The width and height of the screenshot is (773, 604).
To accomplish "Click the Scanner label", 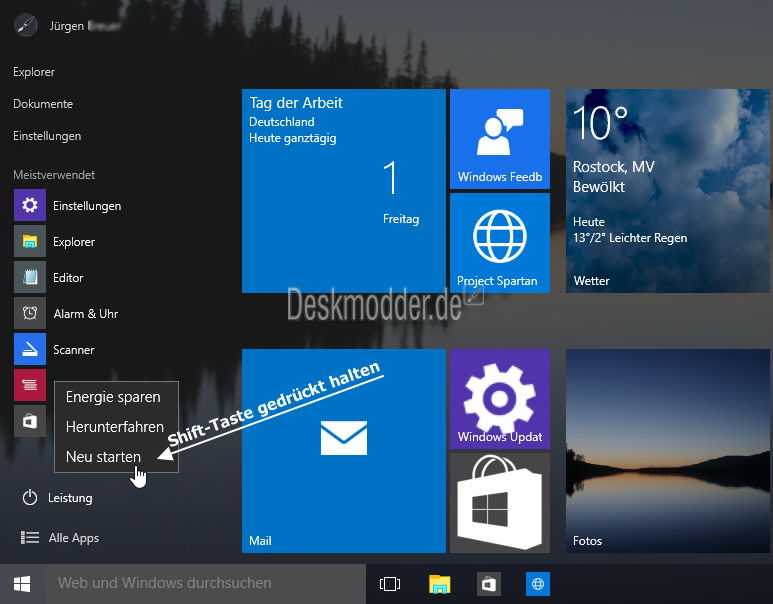I will point(74,350).
